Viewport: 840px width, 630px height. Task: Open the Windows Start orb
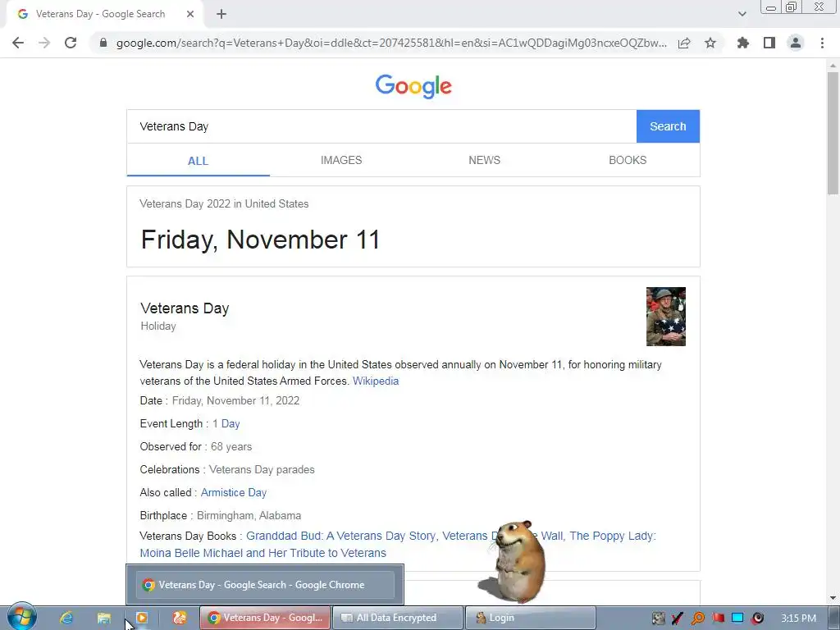(x=21, y=617)
